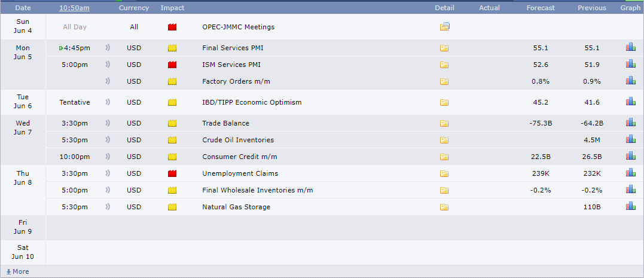Open the 10:50am time settings link
644x278 pixels.
[74, 8]
